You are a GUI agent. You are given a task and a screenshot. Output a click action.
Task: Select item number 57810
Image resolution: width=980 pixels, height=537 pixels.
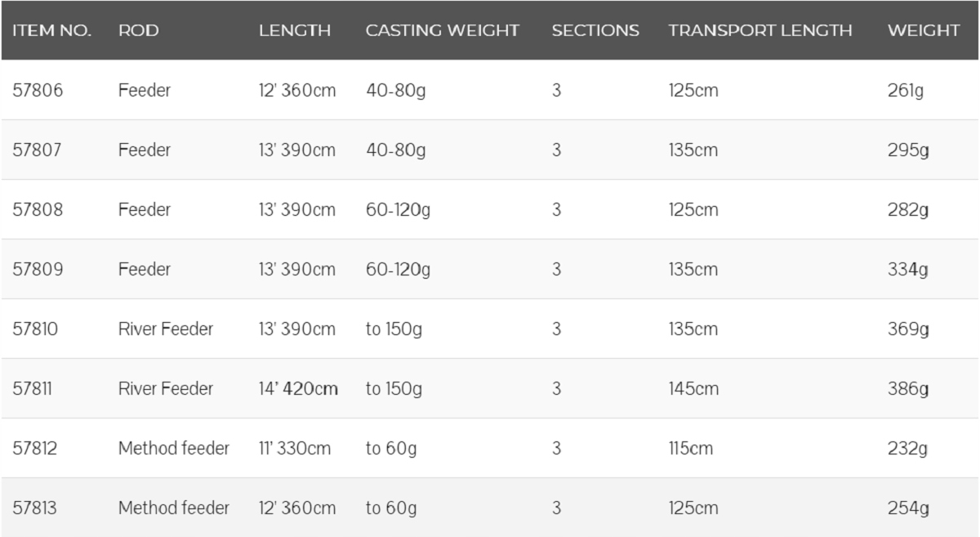[38, 329]
